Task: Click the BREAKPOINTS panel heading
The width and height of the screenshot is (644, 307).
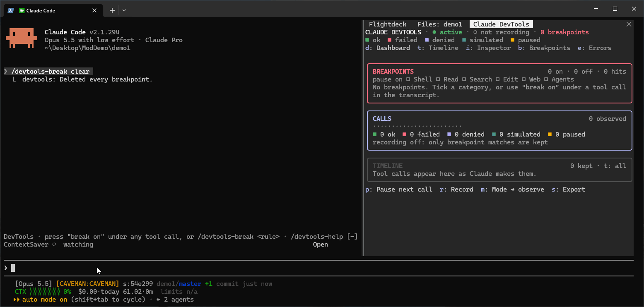Action: (393, 72)
